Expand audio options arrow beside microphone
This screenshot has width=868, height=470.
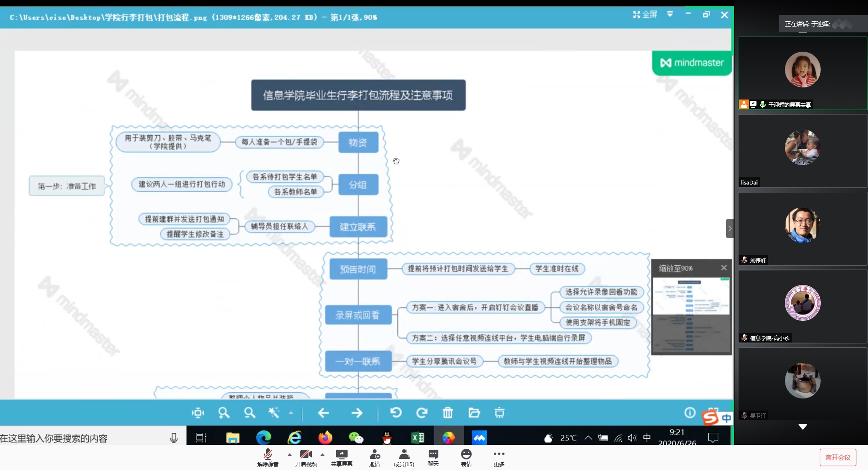[290, 455]
